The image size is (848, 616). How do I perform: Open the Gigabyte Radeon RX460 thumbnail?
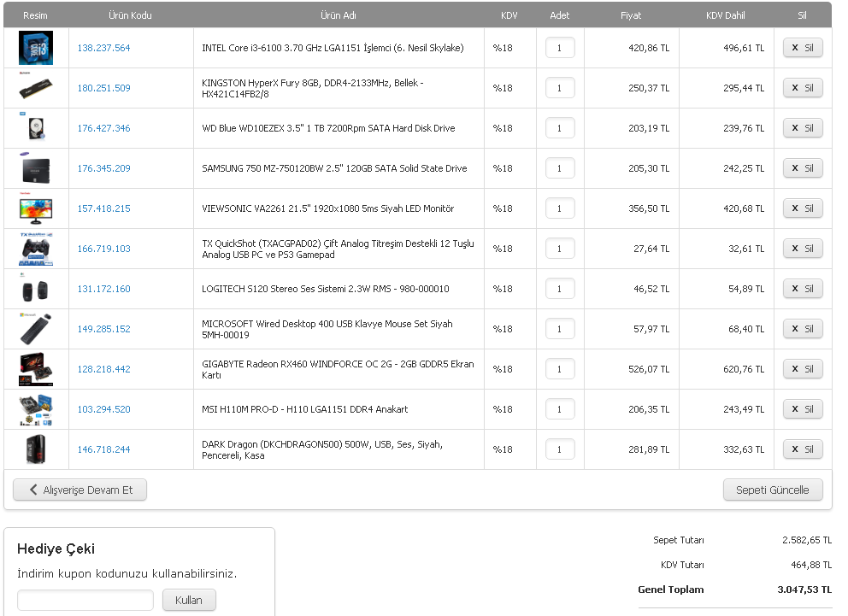click(x=36, y=369)
